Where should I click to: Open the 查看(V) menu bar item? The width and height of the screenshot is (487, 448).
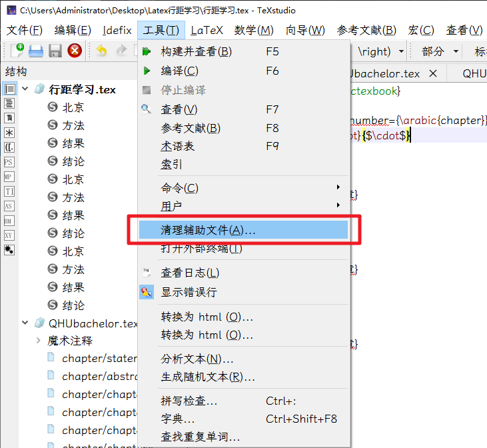tap(464, 30)
